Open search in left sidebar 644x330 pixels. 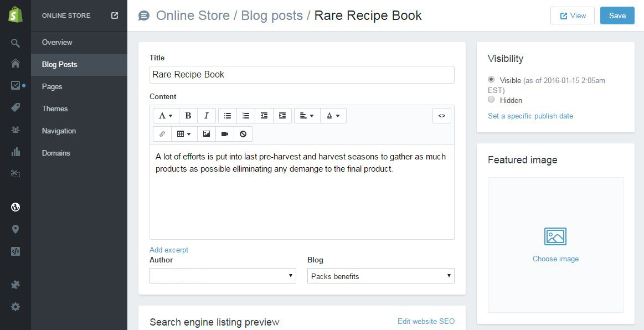tap(16, 43)
